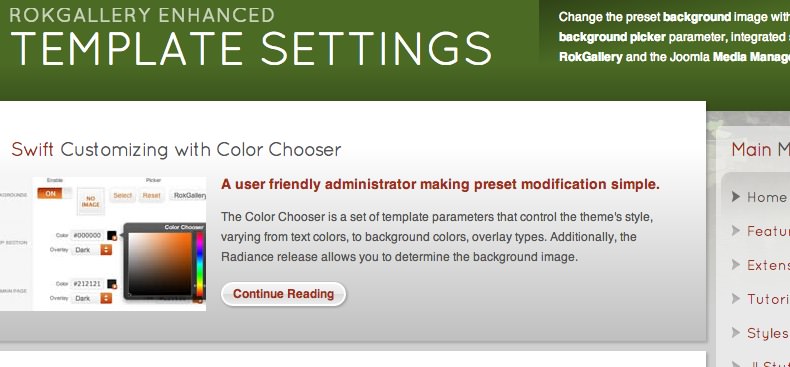790x367 pixels.
Task: Click in the #000000 color input field
Action: [88, 235]
